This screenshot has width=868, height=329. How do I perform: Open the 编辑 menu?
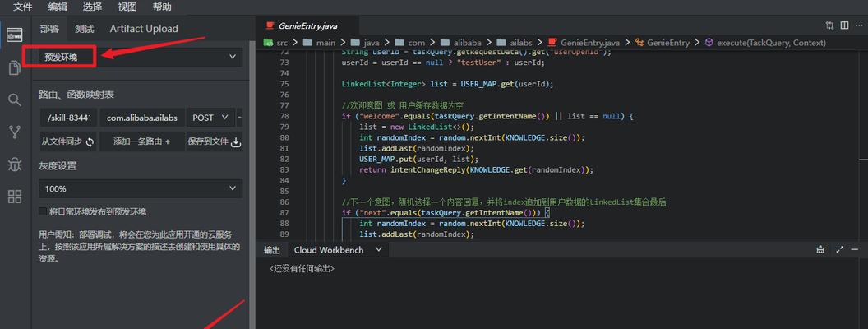58,7
